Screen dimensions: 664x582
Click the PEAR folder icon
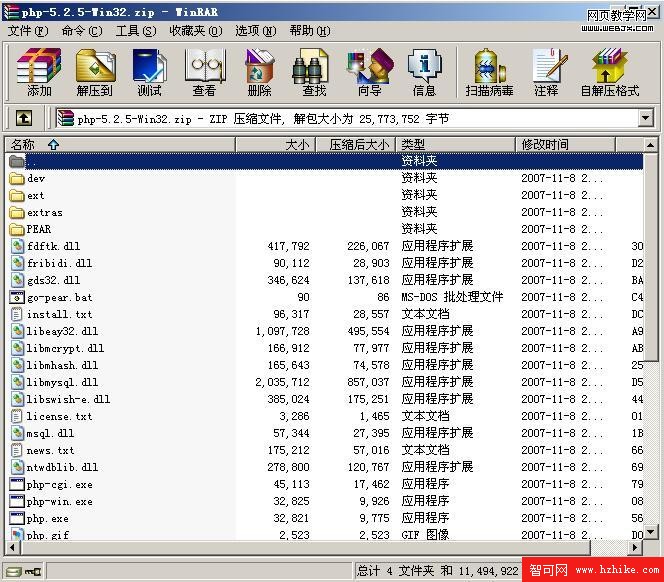click(17, 229)
